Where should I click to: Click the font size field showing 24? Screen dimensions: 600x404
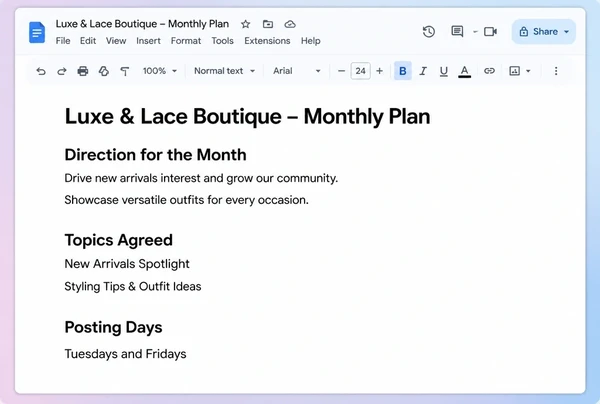(360, 71)
